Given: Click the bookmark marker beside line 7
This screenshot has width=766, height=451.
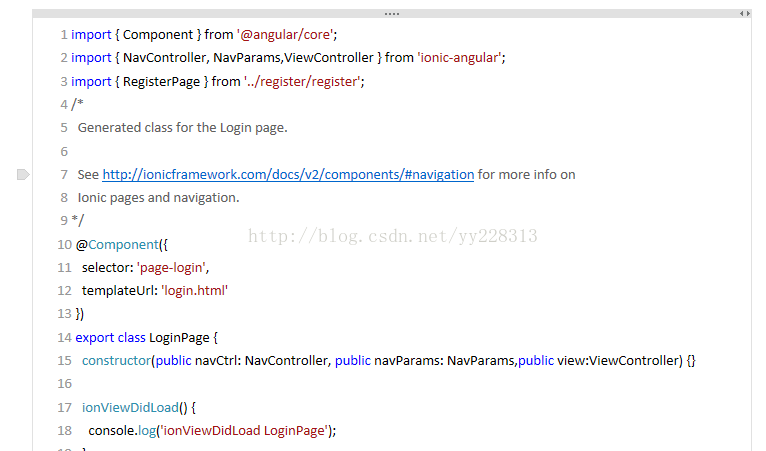Looking at the screenshot, I should tap(23, 174).
